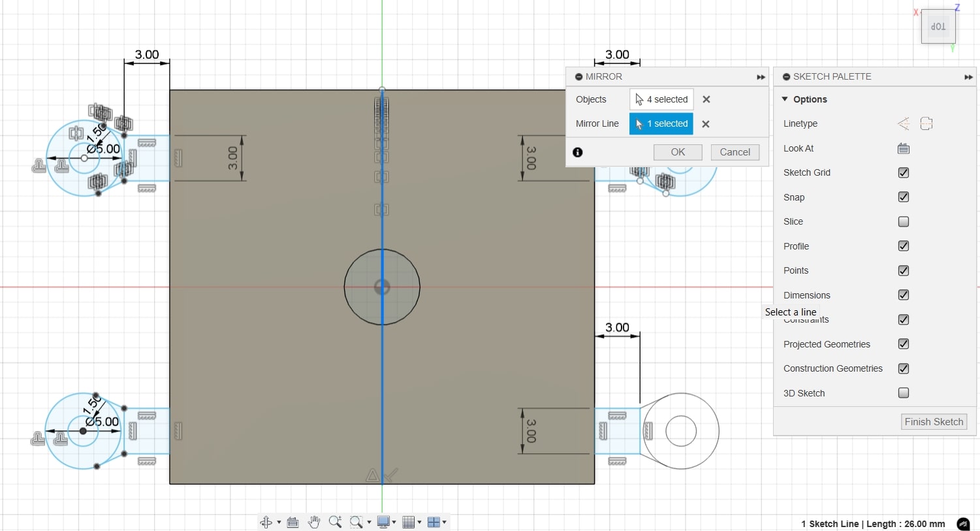Select the Pan hand tool
The height and width of the screenshot is (531, 980).
pos(314,522)
